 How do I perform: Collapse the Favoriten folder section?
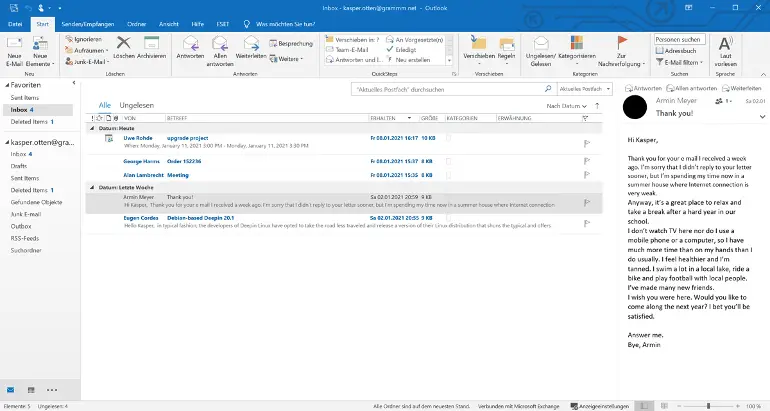coord(5,86)
